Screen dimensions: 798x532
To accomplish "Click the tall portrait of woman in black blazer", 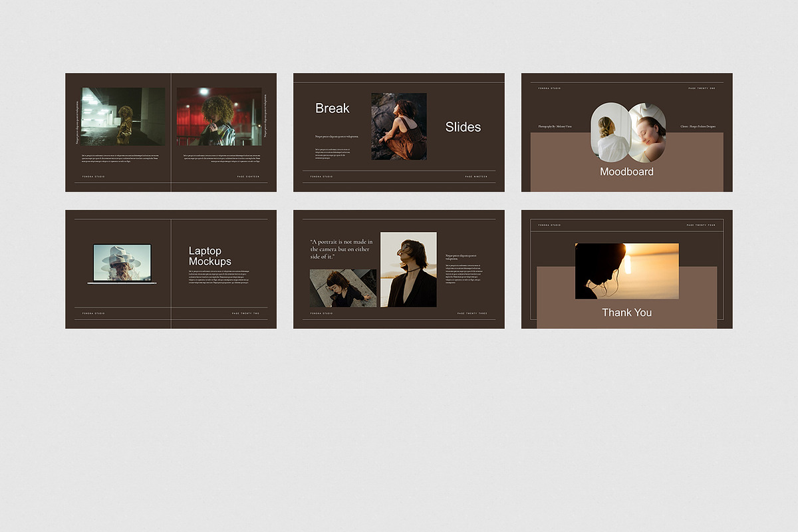I will [x=408, y=269].
